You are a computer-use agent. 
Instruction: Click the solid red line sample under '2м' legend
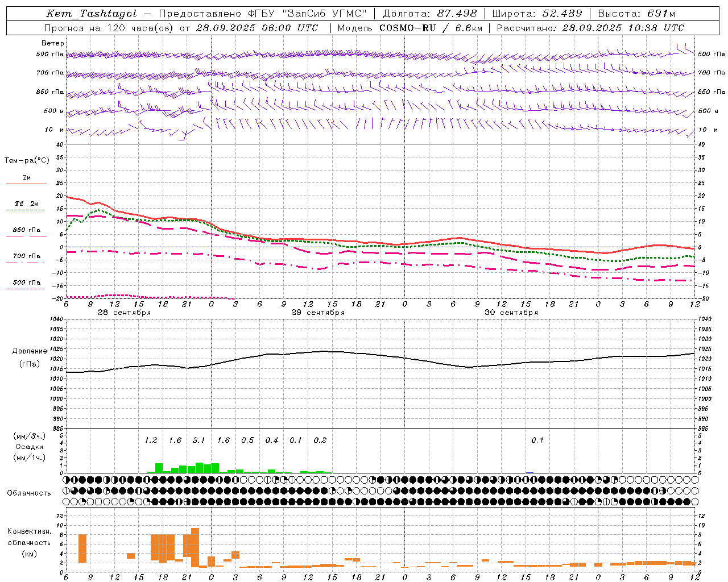(x=26, y=184)
